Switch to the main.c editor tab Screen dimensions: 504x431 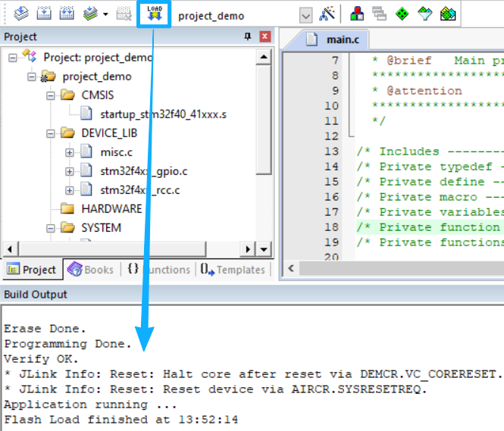(343, 39)
